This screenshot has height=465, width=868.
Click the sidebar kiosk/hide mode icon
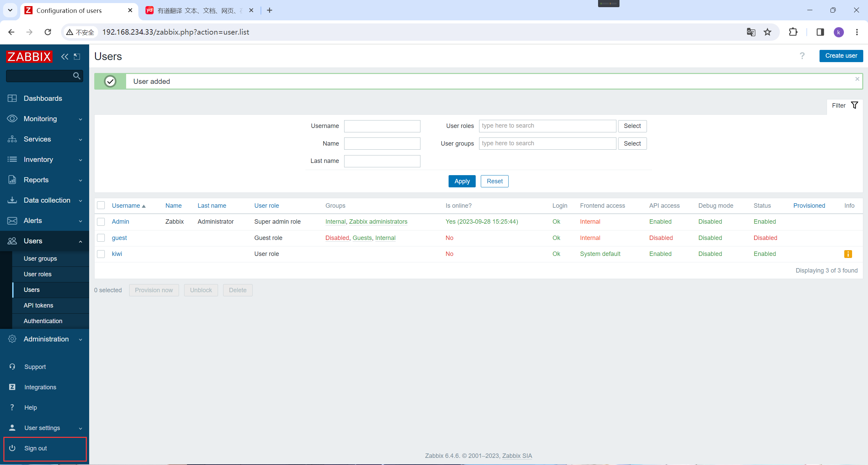(x=77, y=57)
